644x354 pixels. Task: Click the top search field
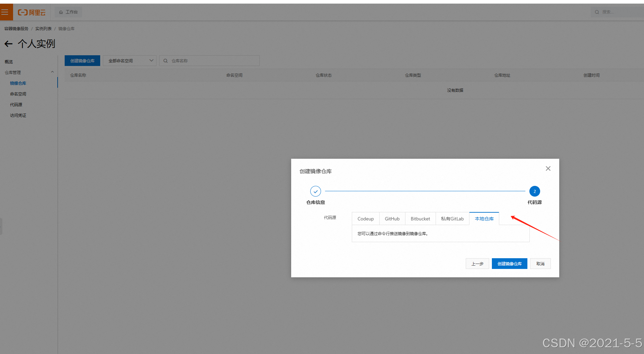coord(617,12)
